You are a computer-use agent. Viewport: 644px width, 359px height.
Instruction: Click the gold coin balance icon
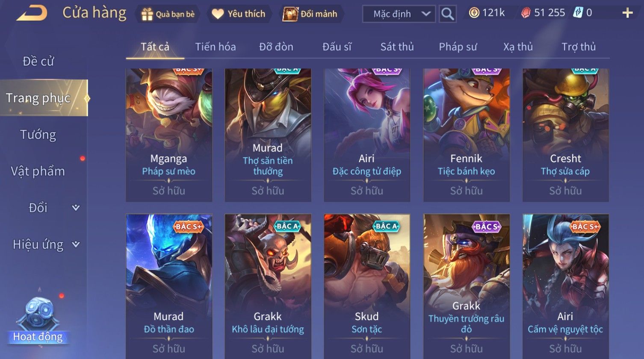[474, 13]
